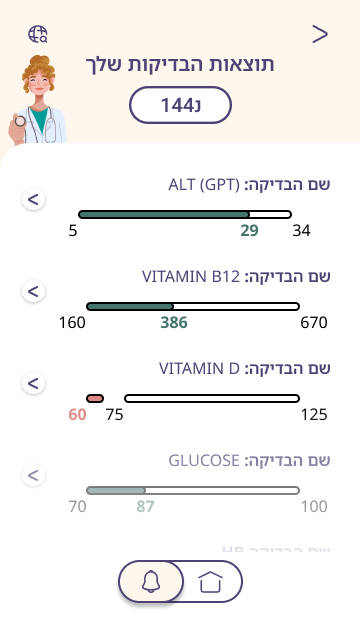Click the VITAMIN D normal range bar
Screen dimensions: 360x640
coord(212,398)
